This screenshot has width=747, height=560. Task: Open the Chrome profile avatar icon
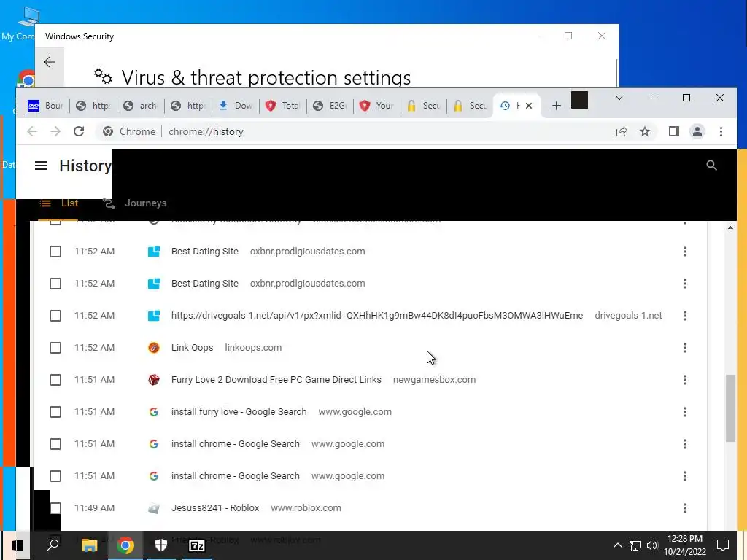tap(697, 131)
